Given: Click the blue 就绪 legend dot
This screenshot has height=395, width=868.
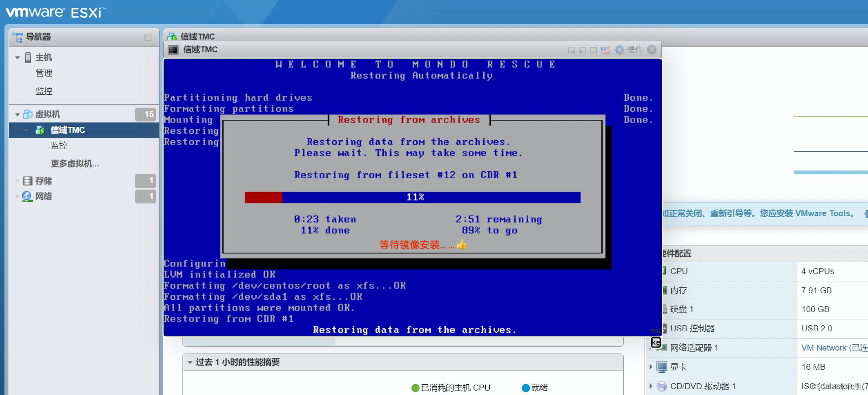Looking at the screenshot, I should (526, 388).
